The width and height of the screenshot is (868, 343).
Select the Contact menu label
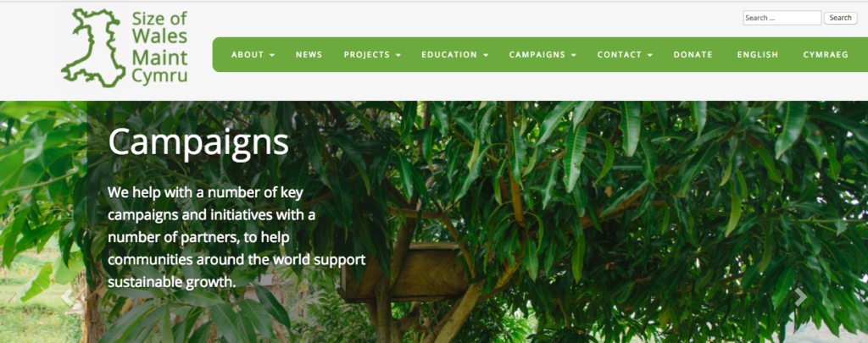click(x=620, y=55)
